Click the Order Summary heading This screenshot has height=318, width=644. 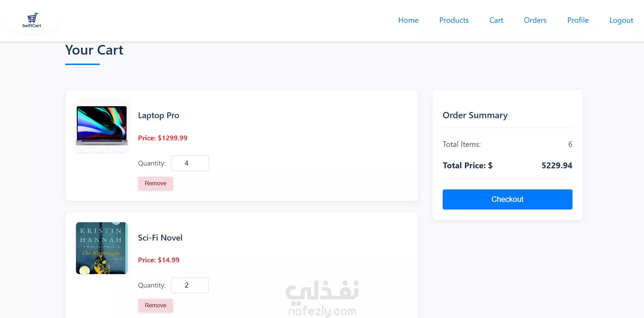click(475, 115)
